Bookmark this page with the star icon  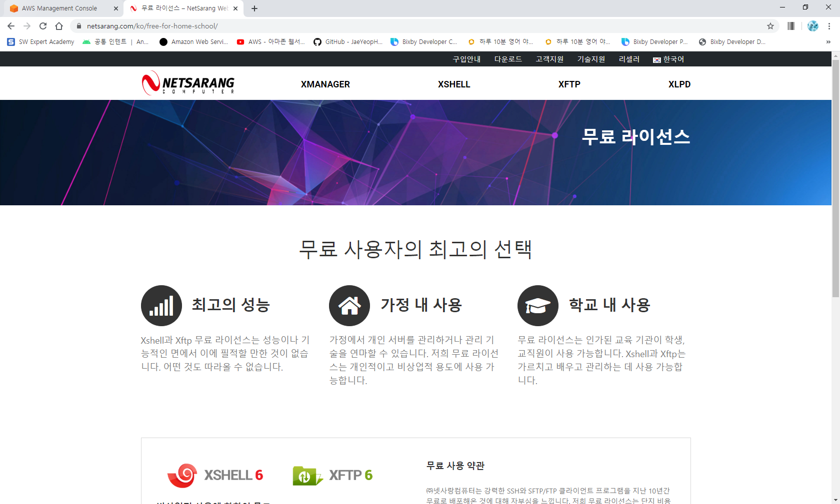(x=770, y=26)
